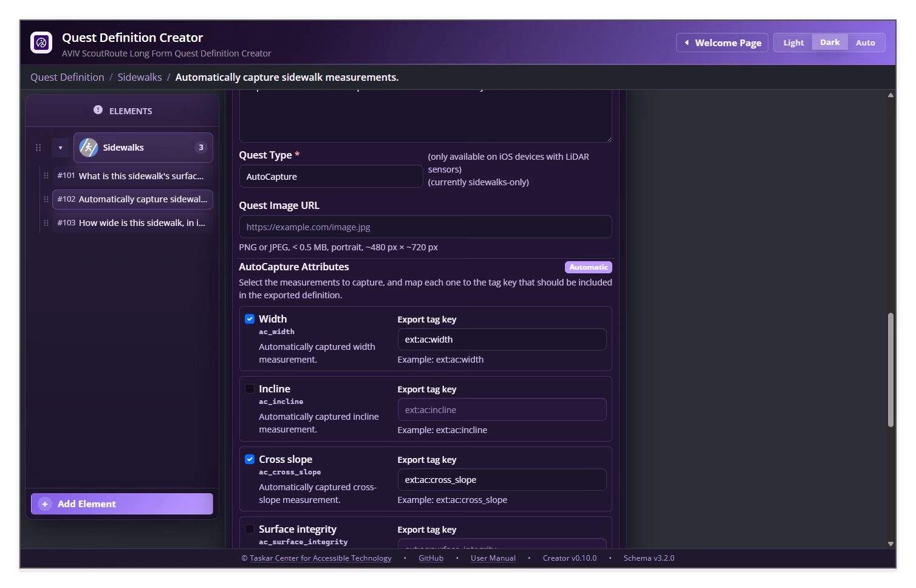This screenshot has height=588, width=916.
Task: Grab the drag handle beside Sidewalks group
Action: 38,148
